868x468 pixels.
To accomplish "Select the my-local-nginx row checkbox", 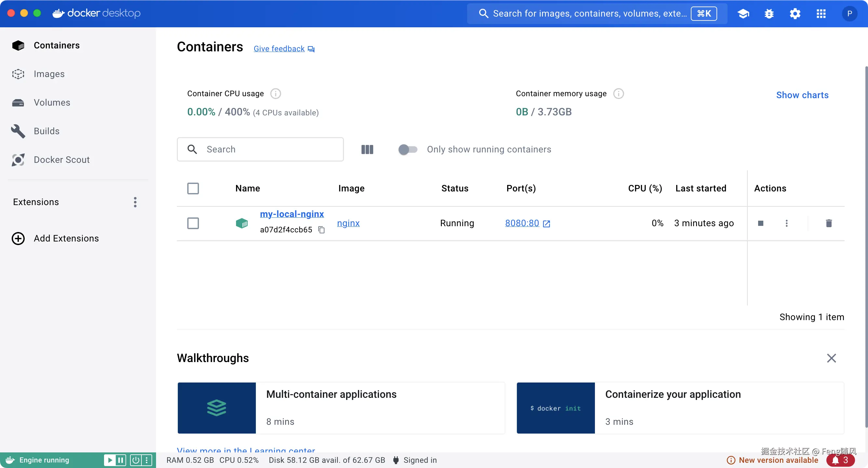I will click(193, 223).
